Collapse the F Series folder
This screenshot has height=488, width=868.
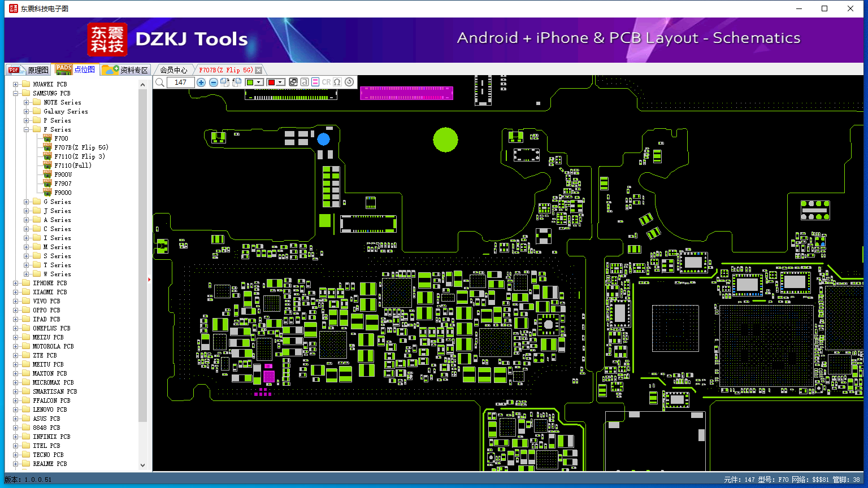27,130
